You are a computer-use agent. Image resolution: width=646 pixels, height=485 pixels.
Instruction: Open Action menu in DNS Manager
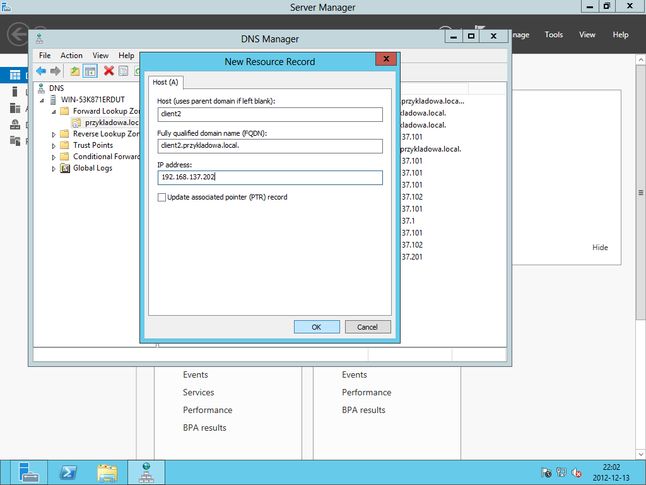pyautogui.click(x=71, y=55)
